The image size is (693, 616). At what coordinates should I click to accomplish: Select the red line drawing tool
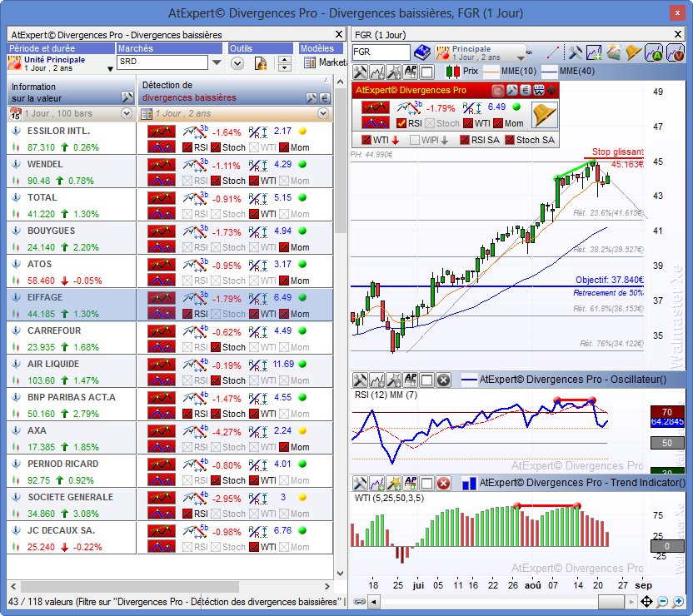point(552,52)
